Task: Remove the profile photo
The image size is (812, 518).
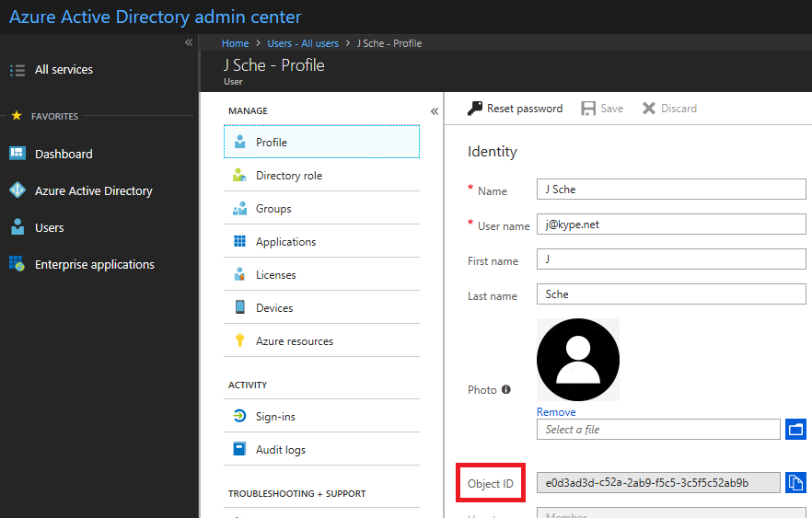Action: 556,412
